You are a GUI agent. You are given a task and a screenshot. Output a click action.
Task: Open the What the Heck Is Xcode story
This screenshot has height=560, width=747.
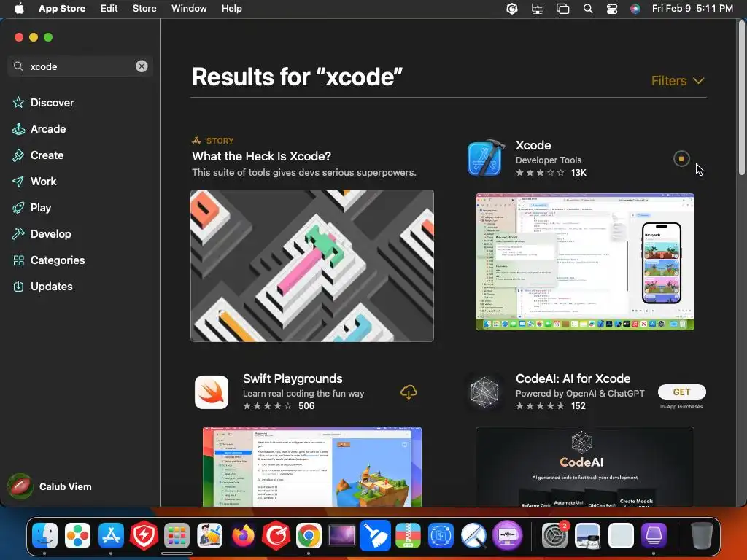pos(261,156)
